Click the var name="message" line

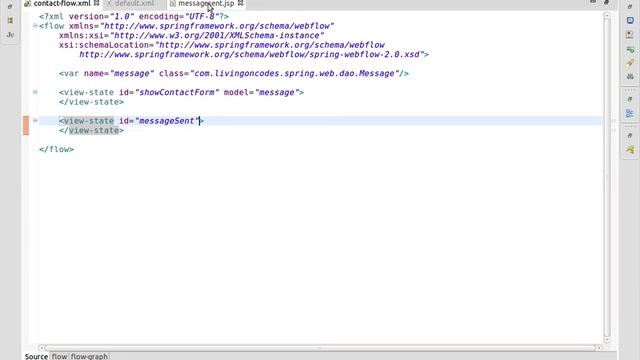click(x=234, y=73)
